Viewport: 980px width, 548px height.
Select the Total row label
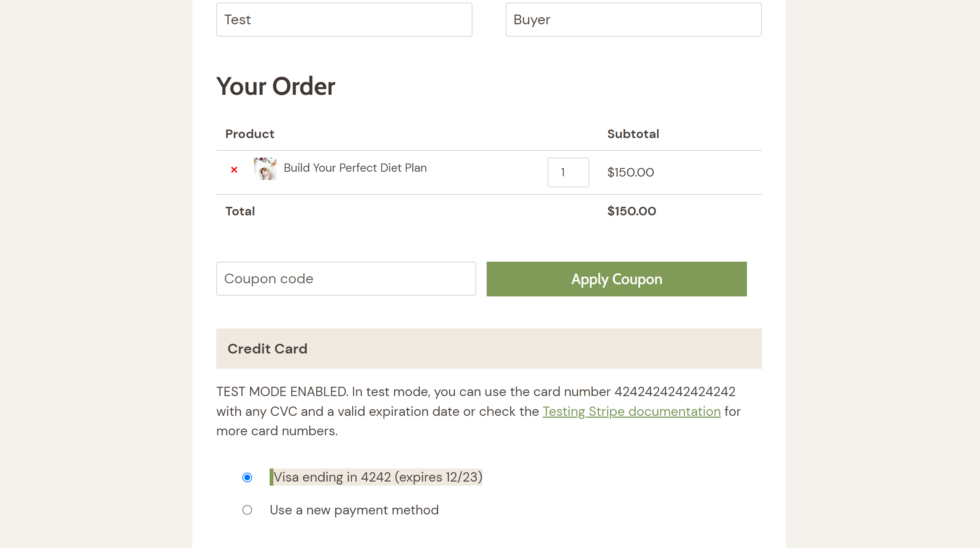pyautogui.click(x=240, y=211)
